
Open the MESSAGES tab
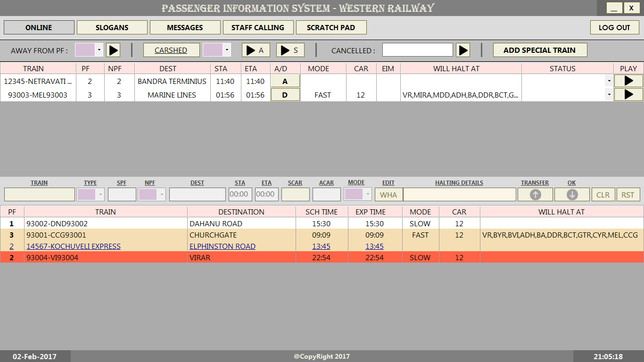pyautogui.click(x=185, y=27)
